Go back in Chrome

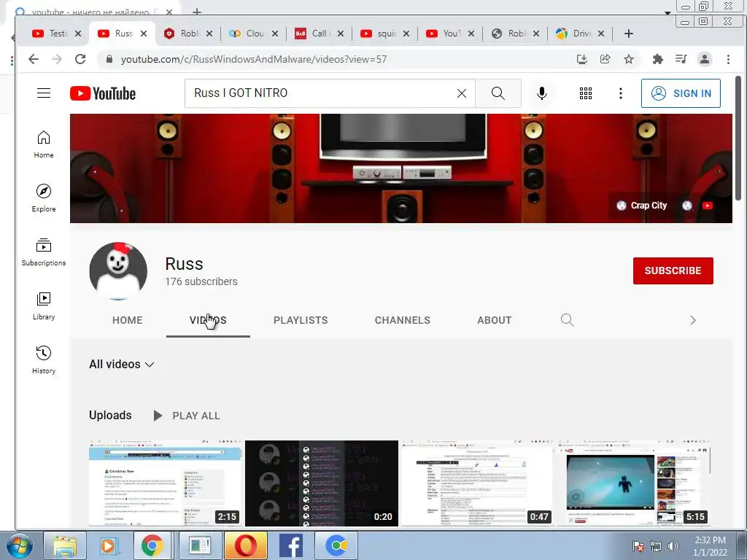coord(34,59)
